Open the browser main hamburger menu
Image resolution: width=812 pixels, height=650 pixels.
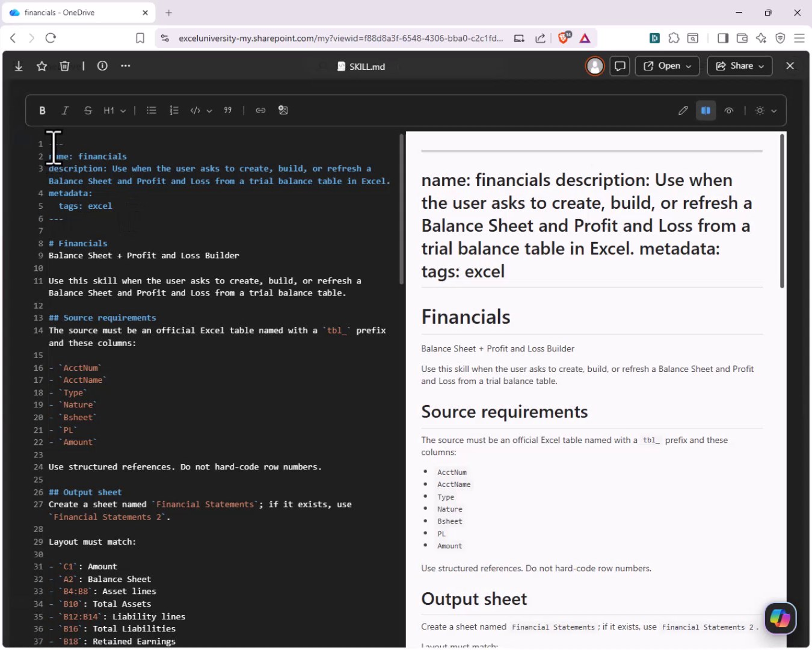pos(799,38)
